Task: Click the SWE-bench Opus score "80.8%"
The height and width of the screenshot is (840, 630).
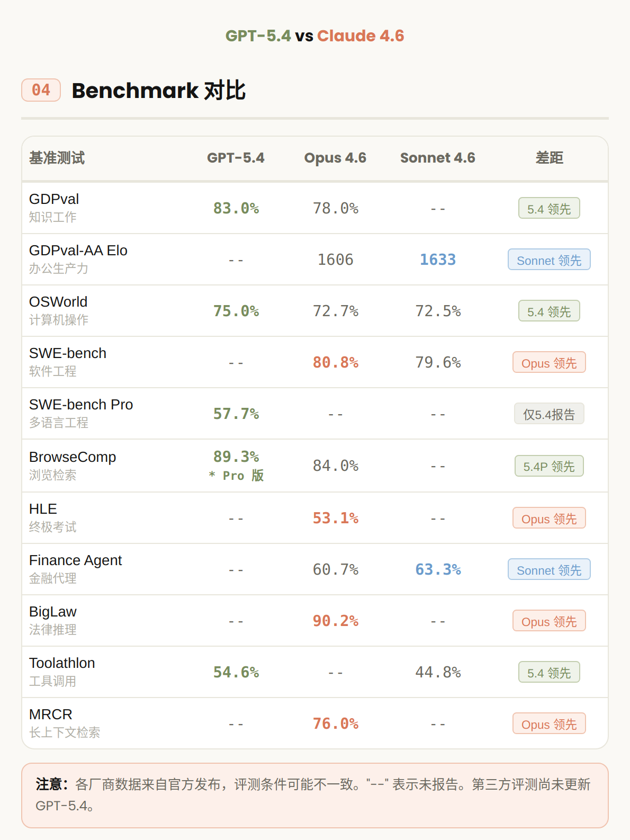Action: point(336,362)
